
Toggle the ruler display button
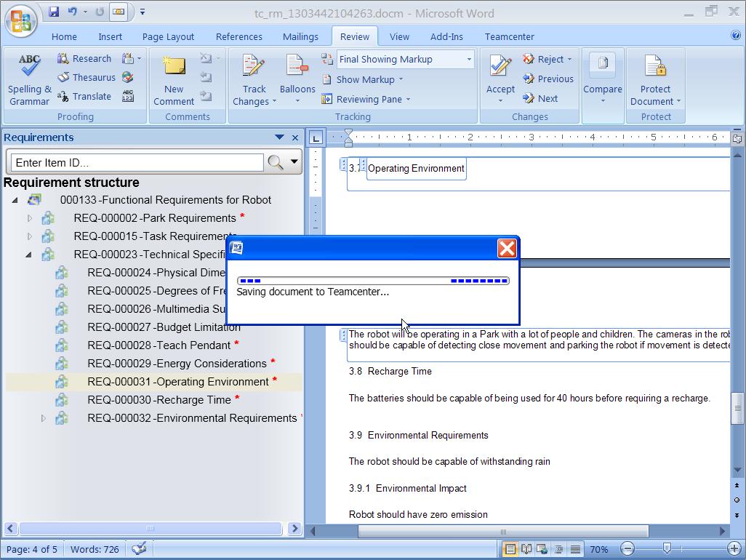[x=737, y=139]
